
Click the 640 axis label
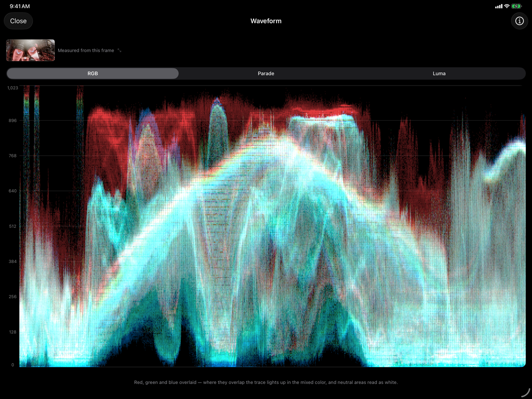coord(12,191)
